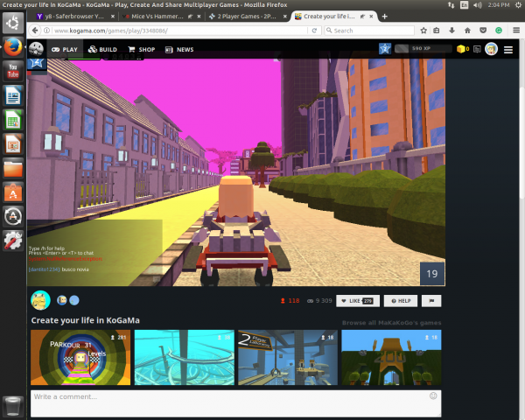Click the gold cube currency icon
Viewport: 525px width, 420px height.
460,49
